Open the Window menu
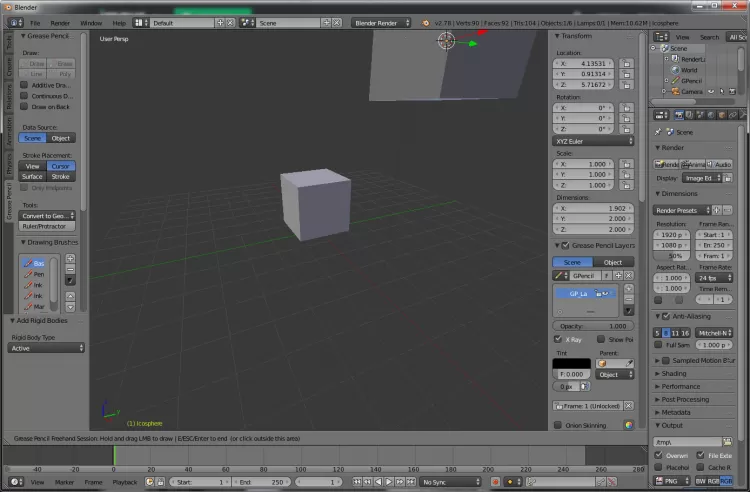 point(90,22)
